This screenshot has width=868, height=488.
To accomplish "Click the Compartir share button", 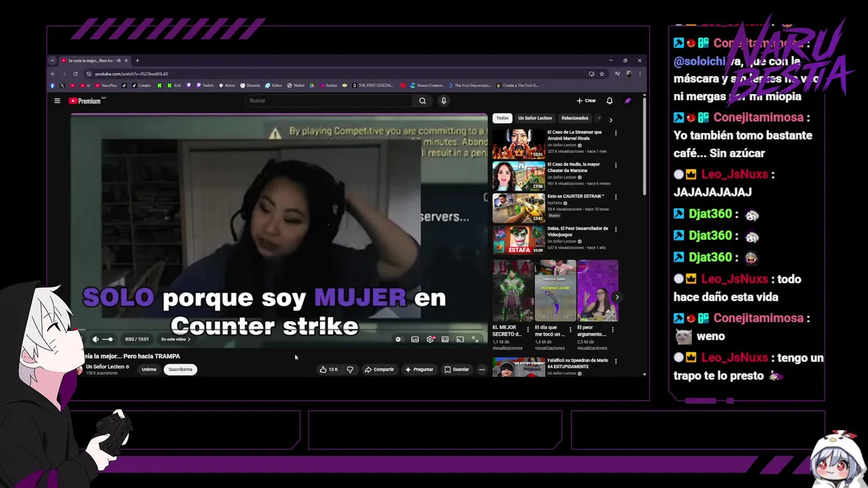I will pos(379,369).
